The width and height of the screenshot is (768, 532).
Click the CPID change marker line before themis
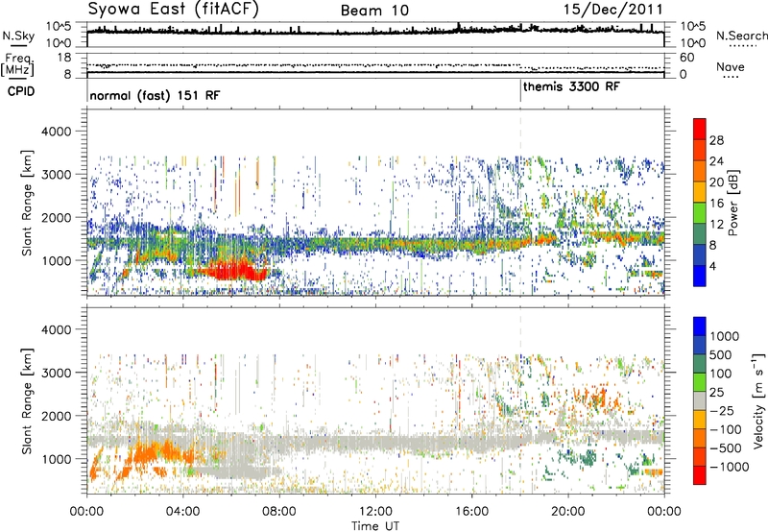tap(520, 90)
